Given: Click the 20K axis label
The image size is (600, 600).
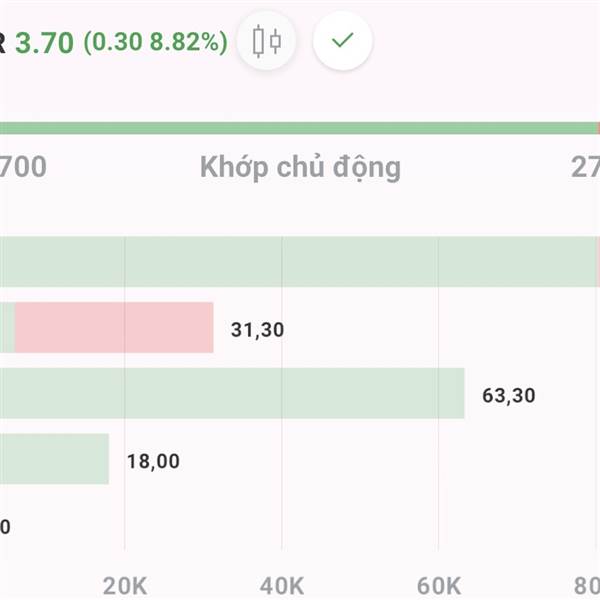Looking at the screenshot, I should pyautogui.click(x=125, y=586).
